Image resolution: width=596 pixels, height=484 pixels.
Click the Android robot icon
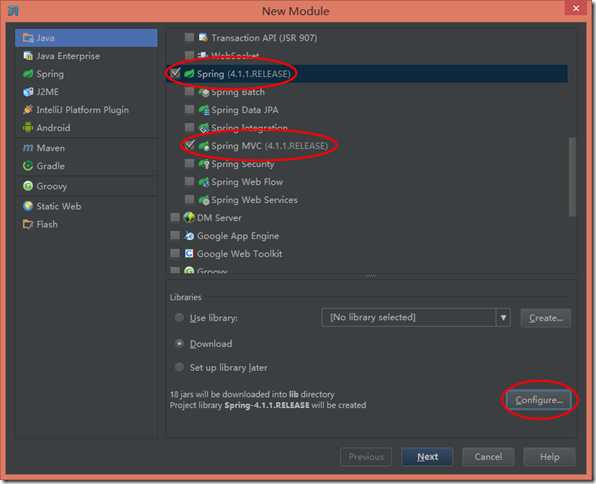point(28,127)
